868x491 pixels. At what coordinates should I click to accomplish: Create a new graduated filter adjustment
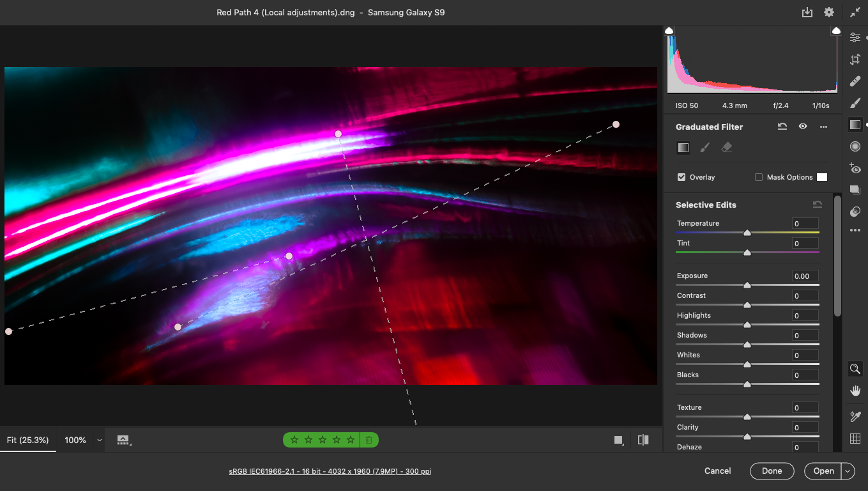pyautogui.click(x=683, y=148)
